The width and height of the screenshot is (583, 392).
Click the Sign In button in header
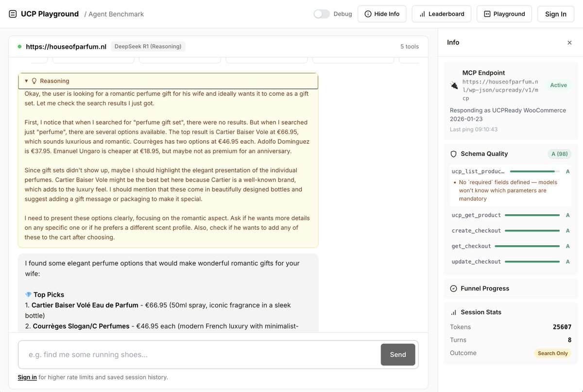(x=556, y=14)
